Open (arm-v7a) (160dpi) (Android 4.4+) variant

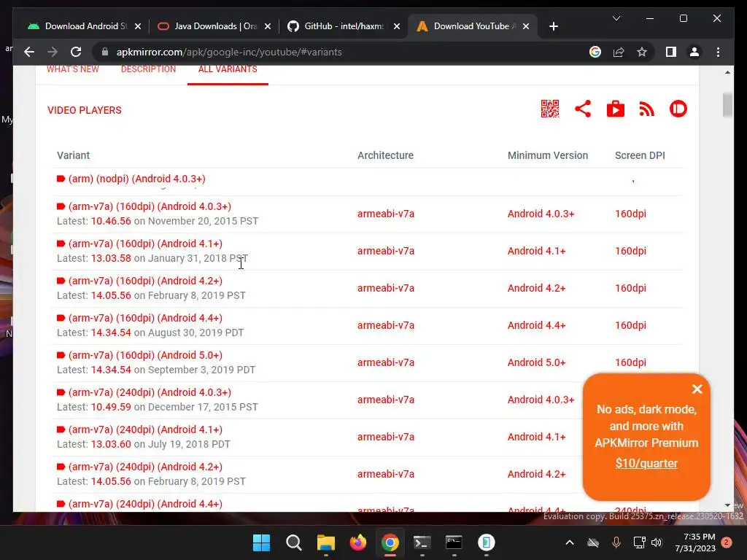[x=145, y=318]
